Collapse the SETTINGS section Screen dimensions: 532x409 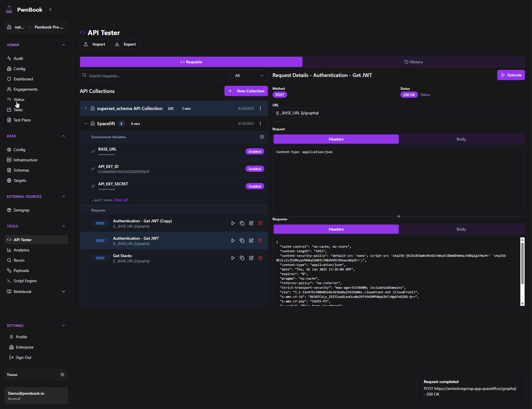[x=64, y=325]
